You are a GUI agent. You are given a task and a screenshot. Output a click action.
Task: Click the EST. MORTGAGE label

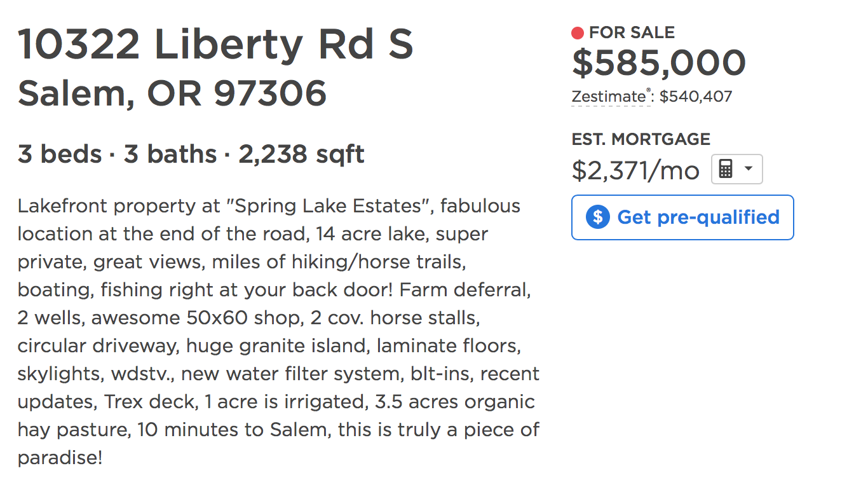point(641,139)
